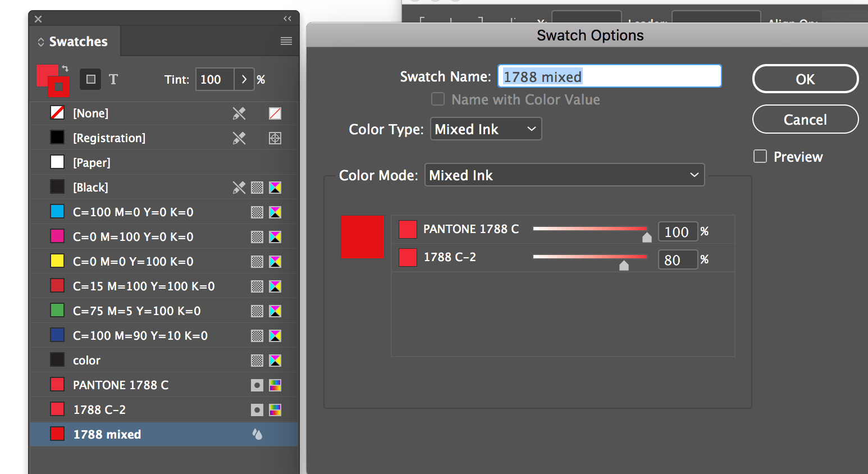The image size is (868, 474).
Task: Open the Color Type dropdown showing Mixed Ink
Action: [x=485, y=129]
